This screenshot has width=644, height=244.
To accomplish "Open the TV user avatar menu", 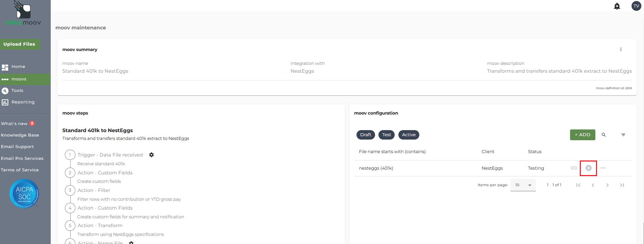I will pos(636,6).
